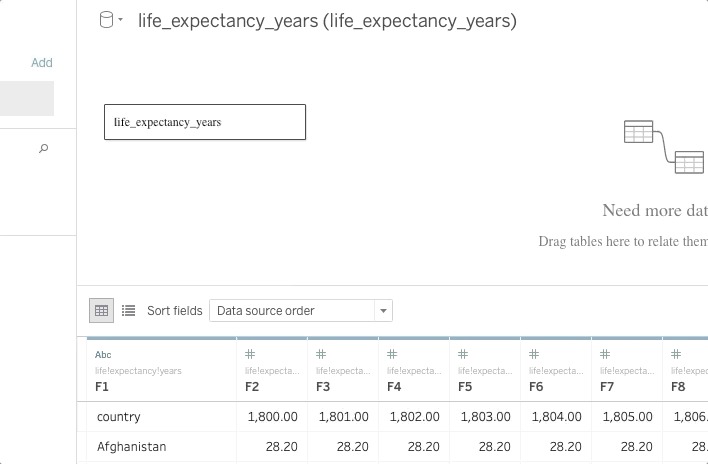Image resolution: width=708 pixels, height=464 pixels.
Task: Click the Abc data type icon on F1
Action: (x=103, y=355)
